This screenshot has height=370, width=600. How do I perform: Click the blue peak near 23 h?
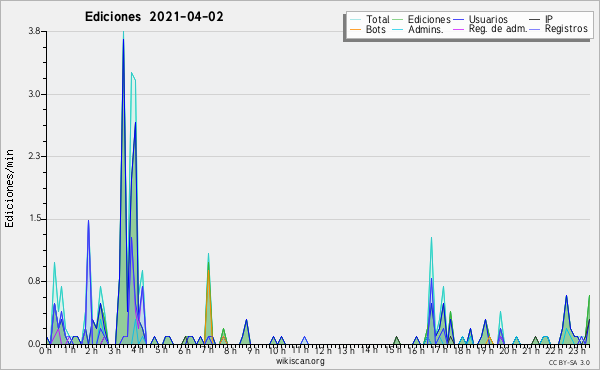click(x=566, y=296)
